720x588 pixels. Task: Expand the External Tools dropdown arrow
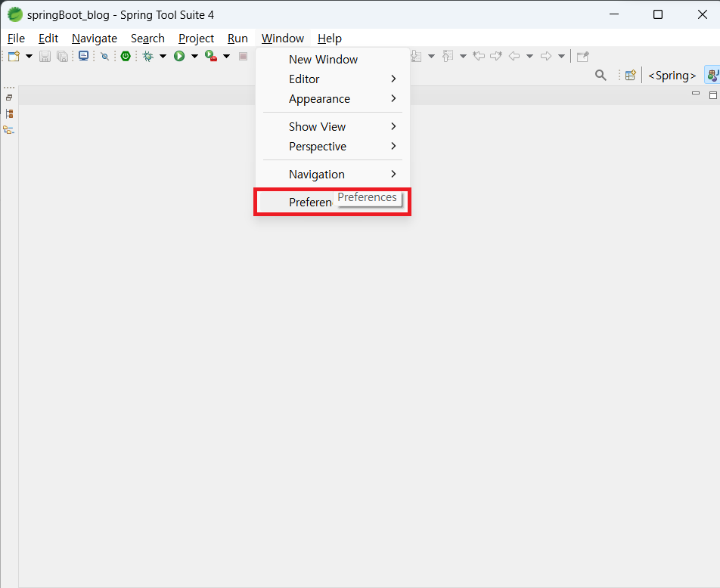pyautogui.click(x=226, y=57)
